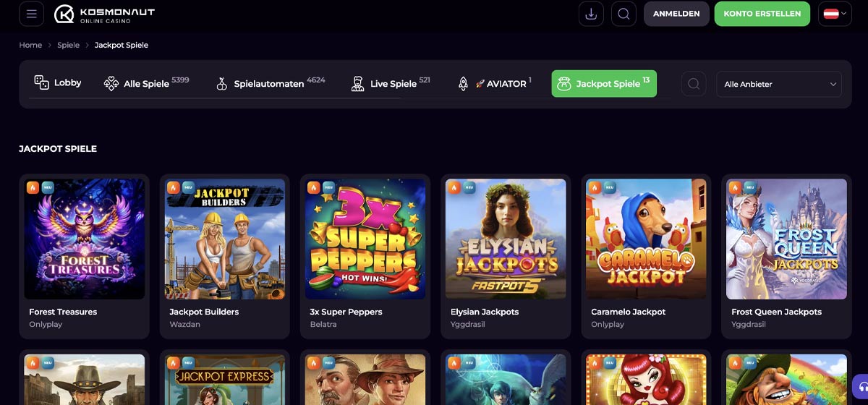868x405 pixels.
Task: Click the Kosmonaut Online Casino logo
Action: coord(104,14)
